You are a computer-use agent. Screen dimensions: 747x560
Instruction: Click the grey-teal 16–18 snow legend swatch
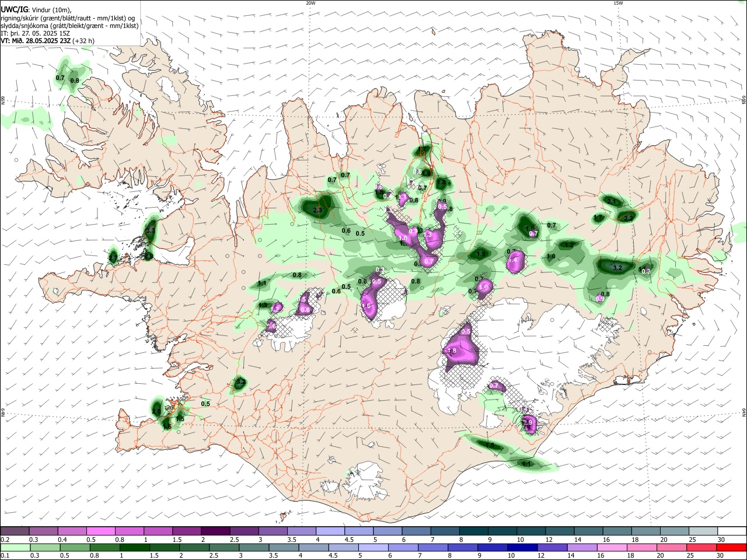tap(617, 531)
